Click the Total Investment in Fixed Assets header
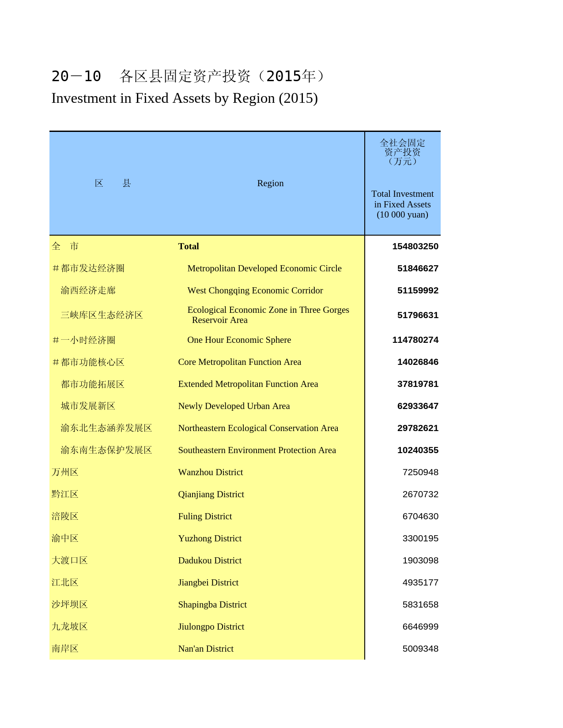The width and height of the screenshot is (563, 728). tap(402, 204)
